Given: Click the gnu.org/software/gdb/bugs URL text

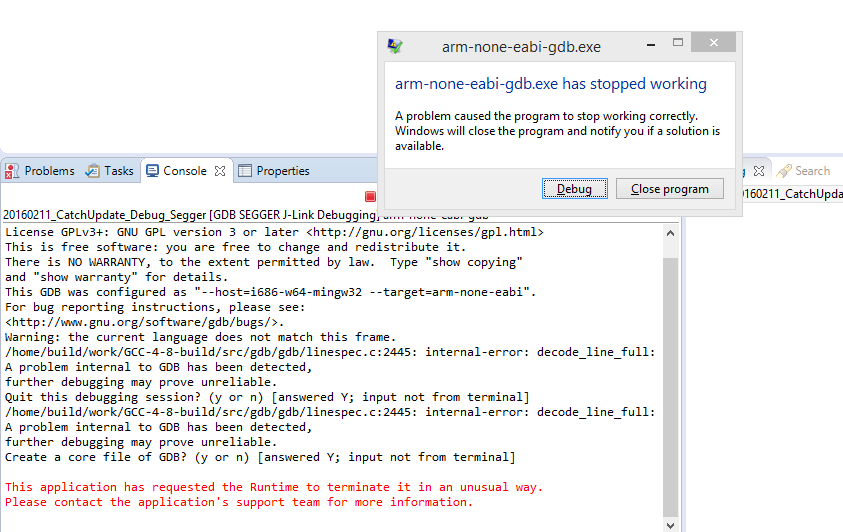Looking at the screenshot, I should (x=144, y=322).
